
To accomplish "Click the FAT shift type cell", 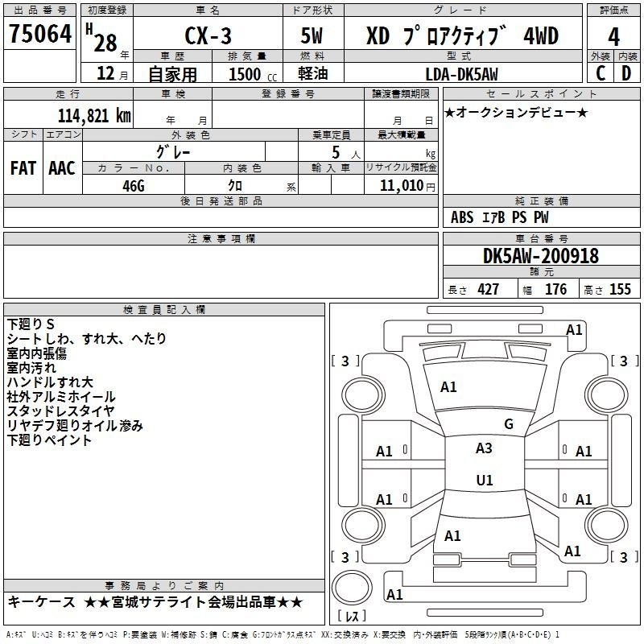I will (x=23, y=167).
